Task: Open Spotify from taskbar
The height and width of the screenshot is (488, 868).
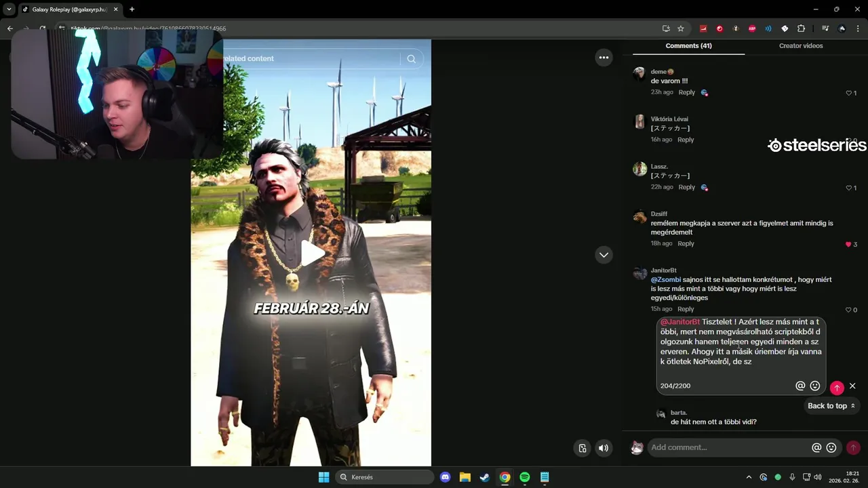Action: tap(525, 477)
